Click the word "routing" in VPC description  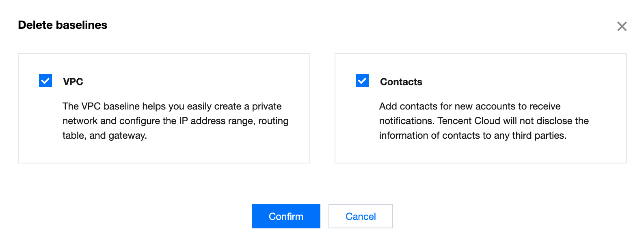point(273,121)
